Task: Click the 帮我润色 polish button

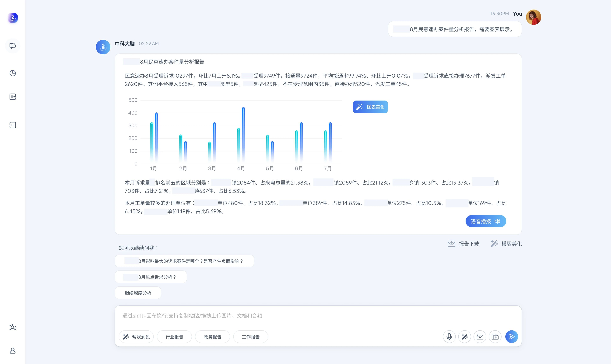Action: click(x=136, y=337)
